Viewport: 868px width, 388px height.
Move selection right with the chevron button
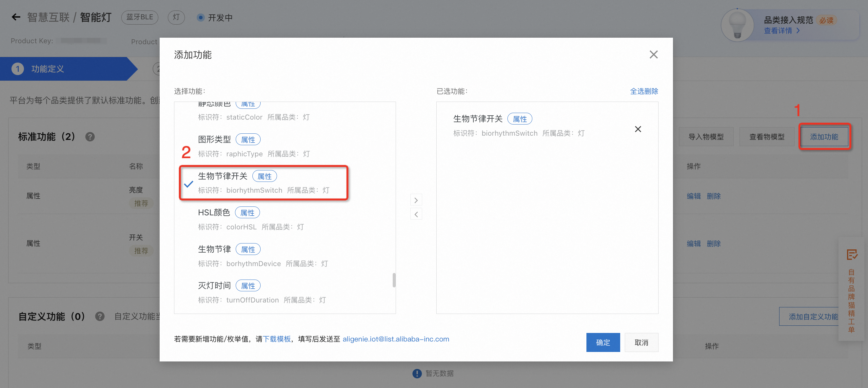tap(416, 200)
